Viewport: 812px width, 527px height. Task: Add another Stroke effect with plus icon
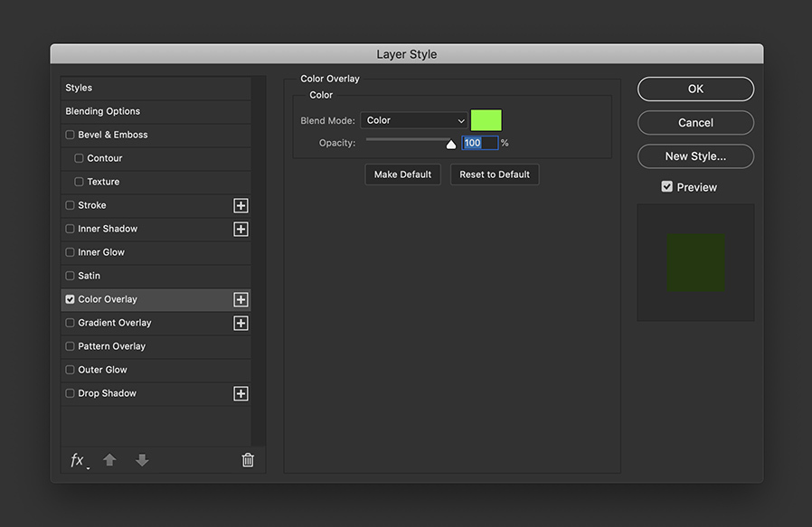click(x=241, y=205)
